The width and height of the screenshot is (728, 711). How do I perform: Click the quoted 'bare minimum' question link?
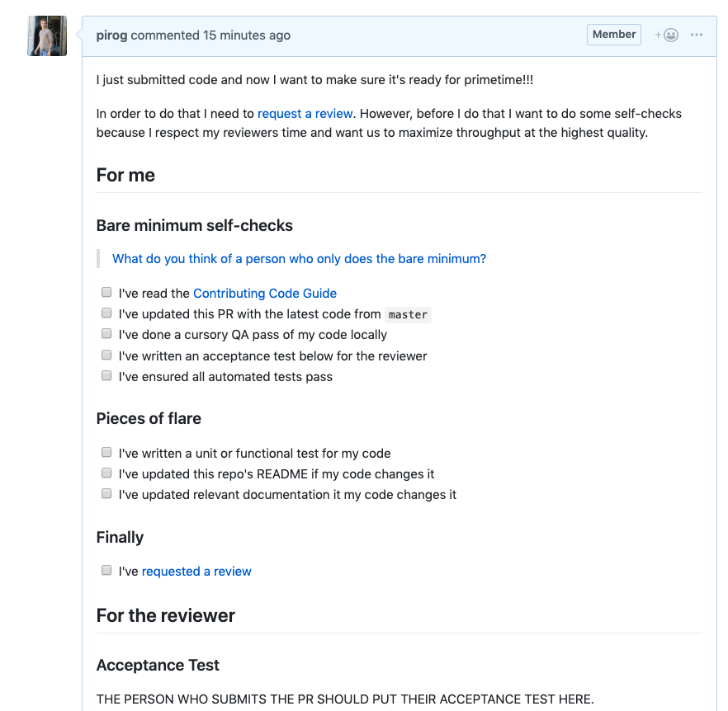click(299, 258)
